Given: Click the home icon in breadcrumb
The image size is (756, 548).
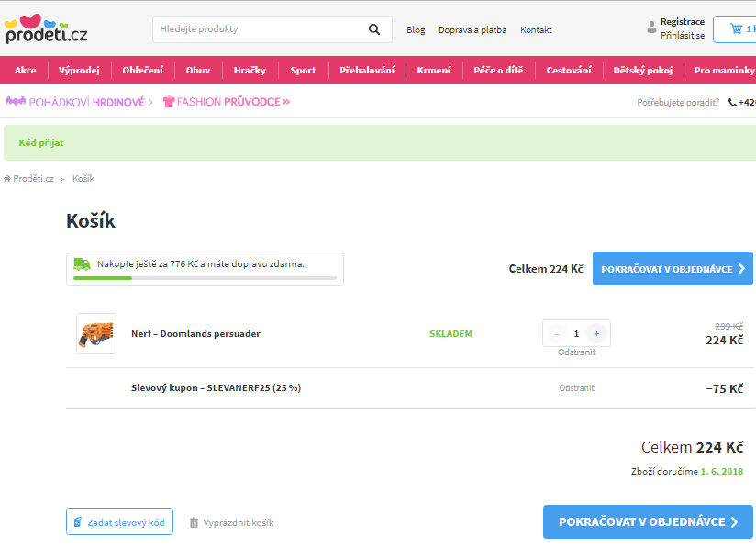Looking at the screenshot, I should pyautogui.click(x=6, y=179).
